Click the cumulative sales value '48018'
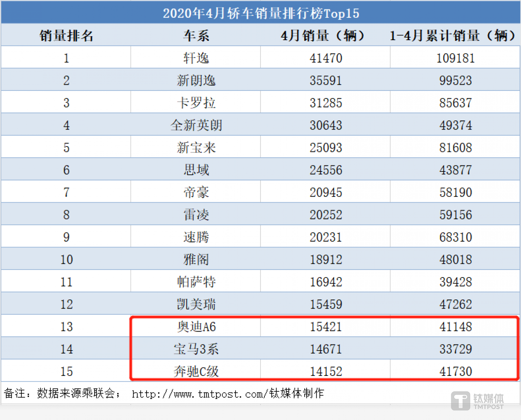The image size is (521, 420). coord(456,260)
